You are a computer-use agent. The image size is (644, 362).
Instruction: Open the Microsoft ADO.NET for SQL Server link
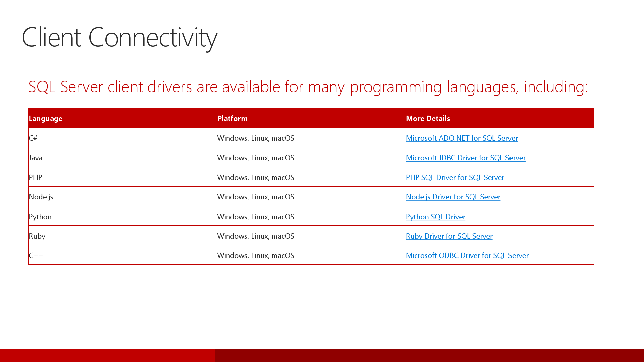[462, 138]
